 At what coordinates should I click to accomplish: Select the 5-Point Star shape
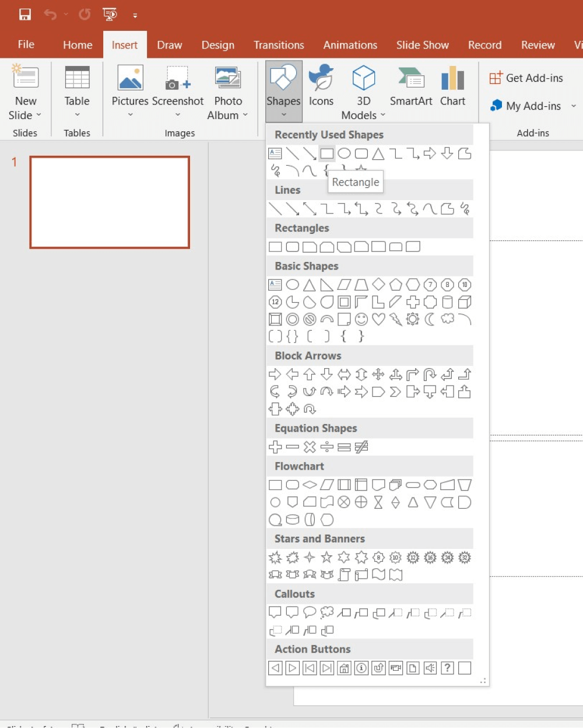(327, 558)
